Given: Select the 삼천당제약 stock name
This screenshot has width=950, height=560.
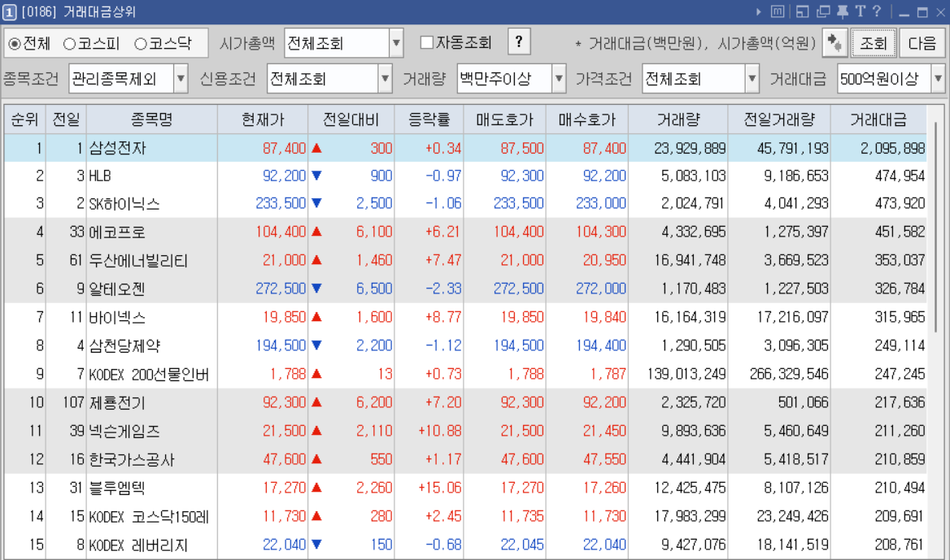Looking at the screenshot, I should click(124, 346).
